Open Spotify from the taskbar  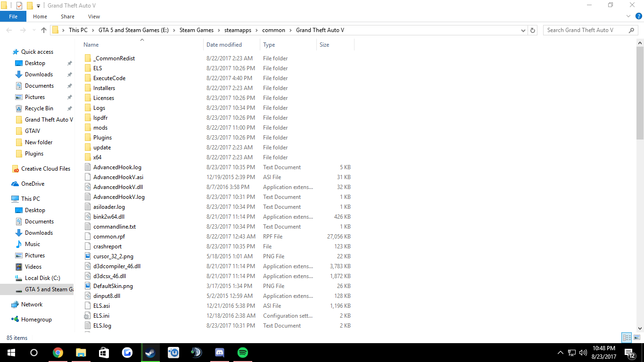[243, 353]
